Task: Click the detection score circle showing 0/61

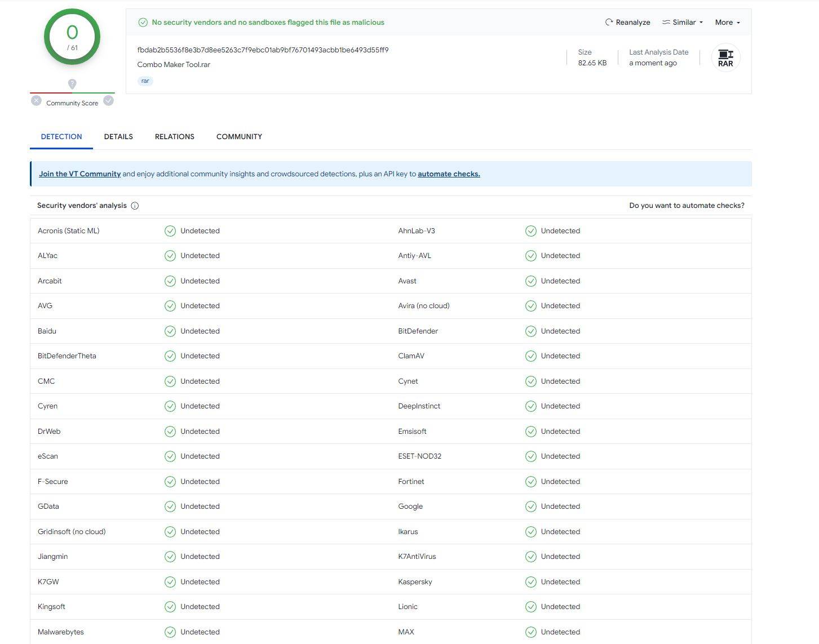Action: point(72,37)
